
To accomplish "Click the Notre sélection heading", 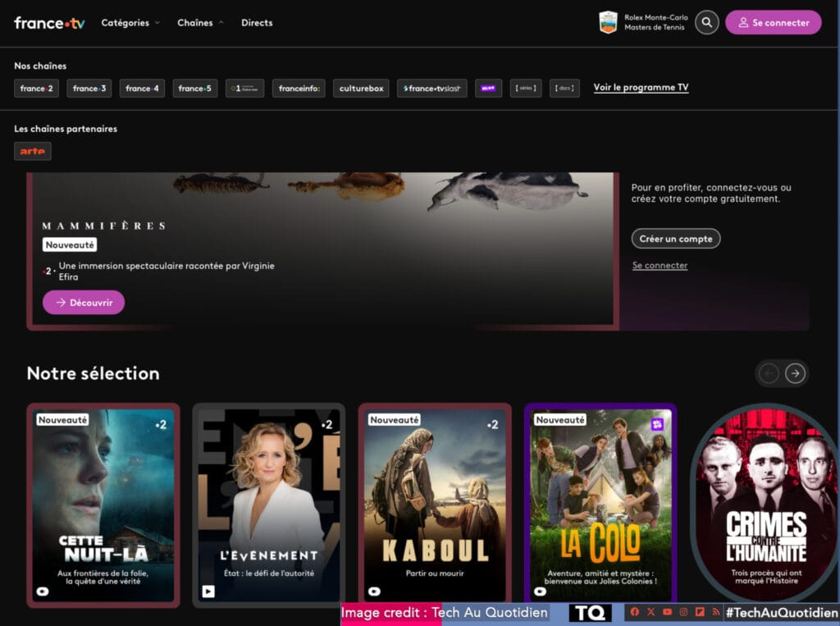I will tap(94, 373).
